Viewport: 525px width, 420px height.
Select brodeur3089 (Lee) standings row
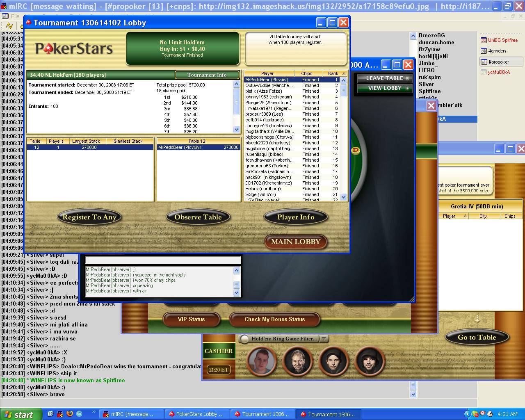point(292,114)
